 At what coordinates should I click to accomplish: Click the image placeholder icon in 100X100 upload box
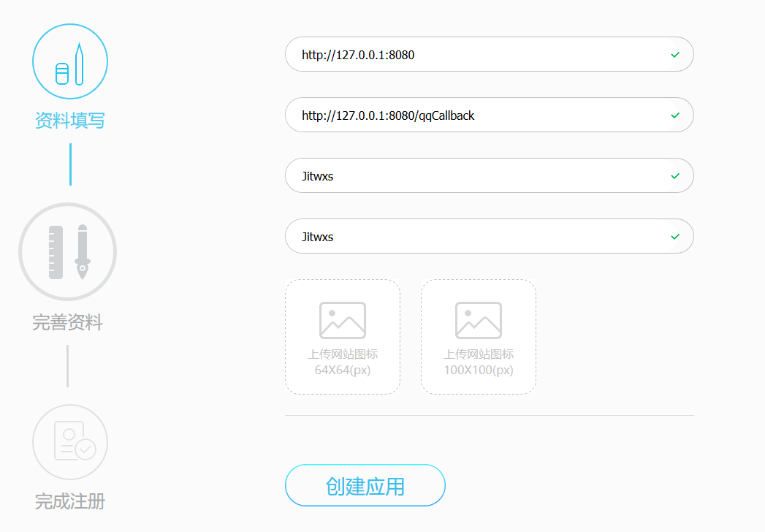(x=479, y=320)
